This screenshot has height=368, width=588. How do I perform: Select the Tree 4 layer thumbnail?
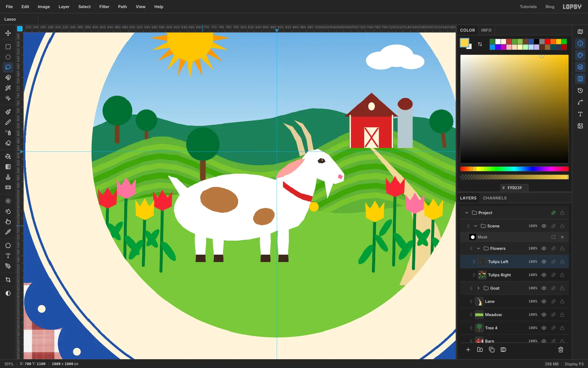tap(479, 328)
